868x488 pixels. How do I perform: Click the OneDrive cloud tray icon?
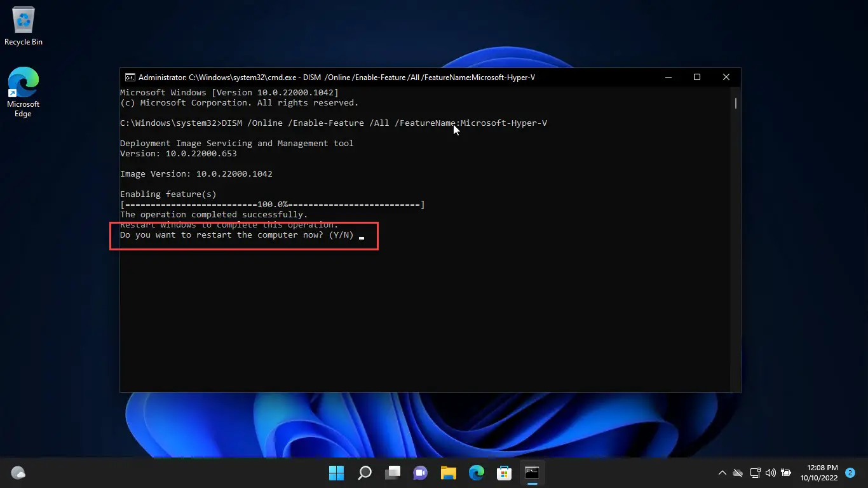738,473
